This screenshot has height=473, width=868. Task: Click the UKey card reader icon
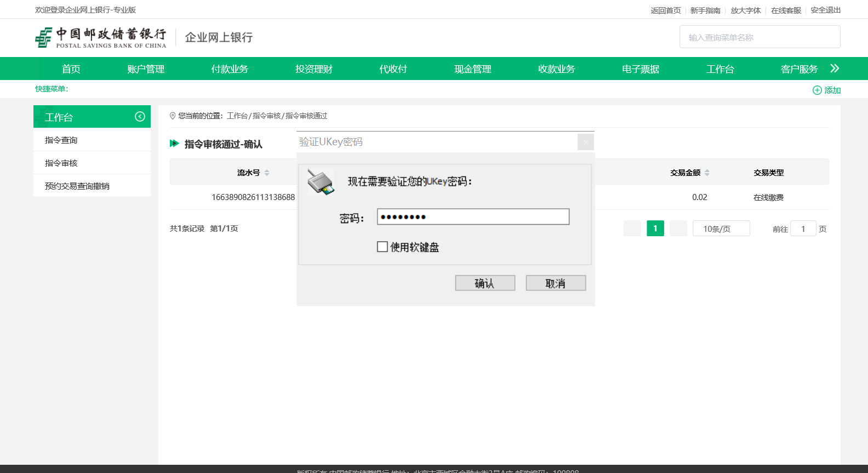321,182
